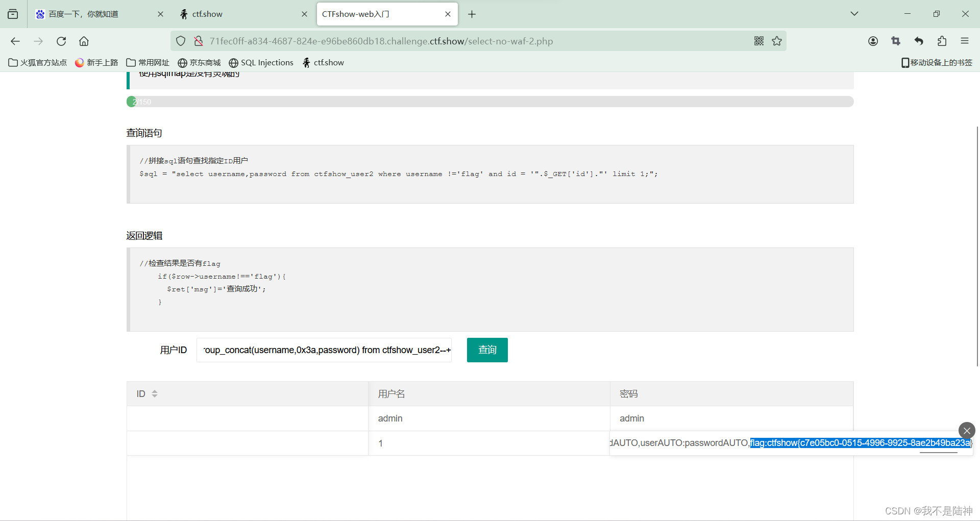Viewport: 980px width, 521px height.
Task: Close the CTFshow-web入门 tab
Action: coord(448,14)
